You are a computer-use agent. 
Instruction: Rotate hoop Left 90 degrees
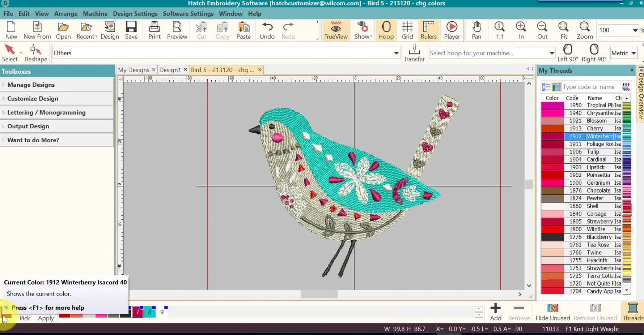pyautogui.click(x=568, y=53)
